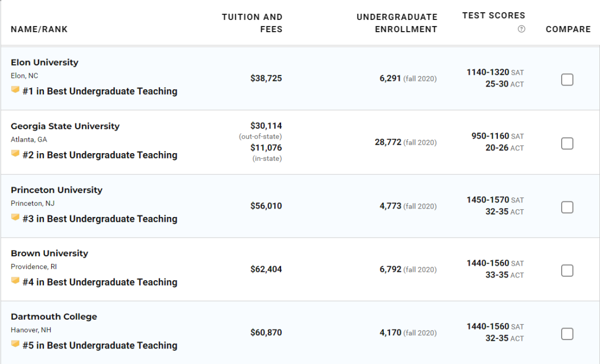
Task: Go to the Princeton University page
Action: point(57,190)
